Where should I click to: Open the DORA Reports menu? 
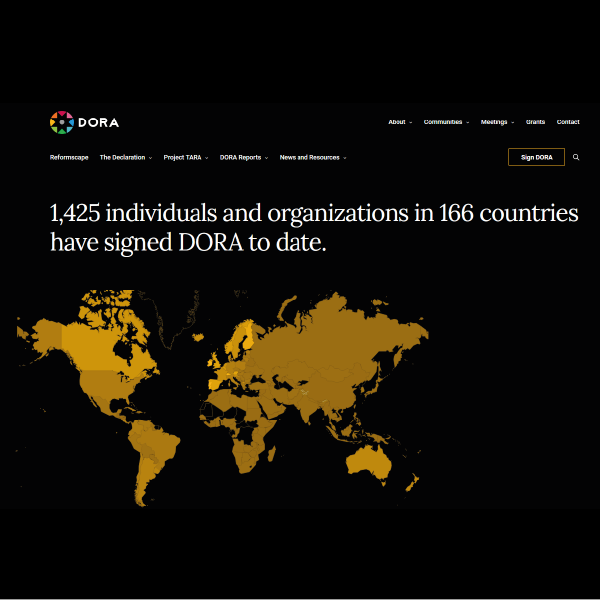(240, 157)
